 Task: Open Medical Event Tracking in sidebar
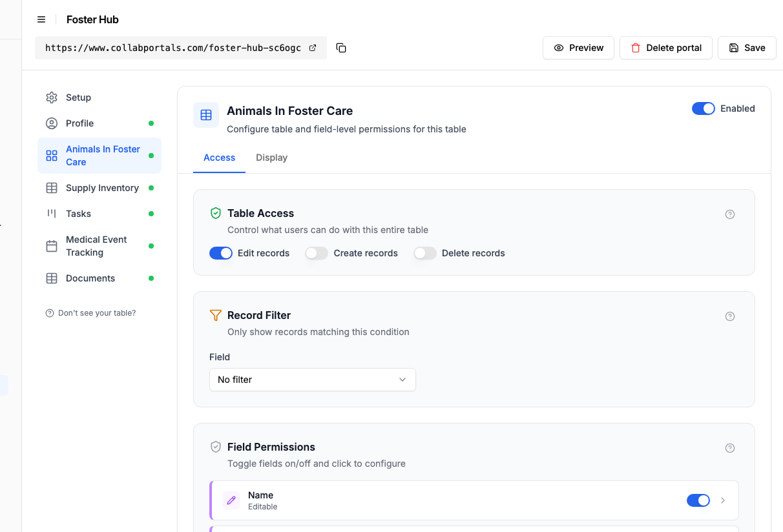click(x=99, y=246)
